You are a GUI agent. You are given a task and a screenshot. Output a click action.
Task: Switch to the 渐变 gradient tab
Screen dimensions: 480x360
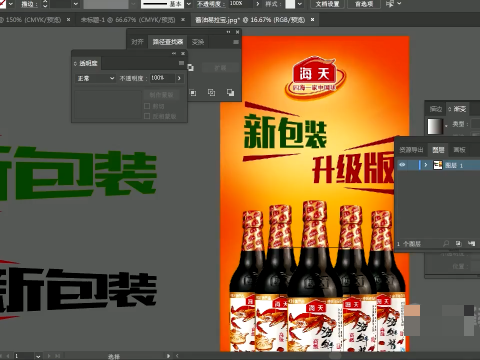tap(460, 109)
